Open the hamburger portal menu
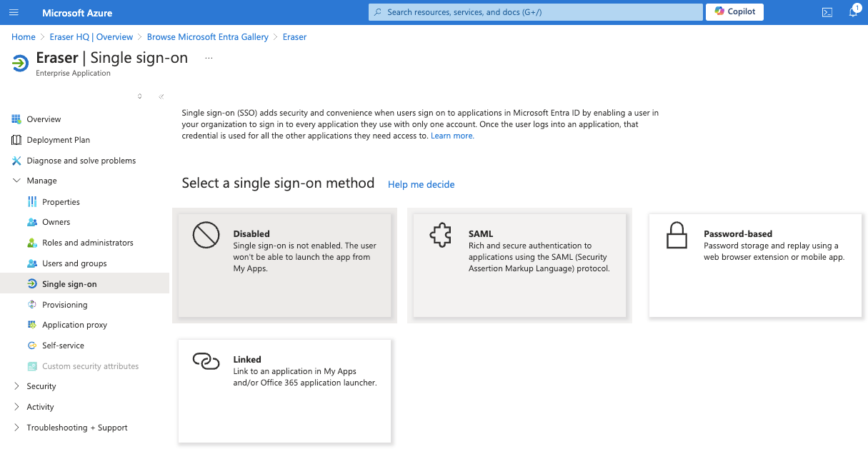Image resolution: width=868 pixels, height=454 pixels. pyautogui.click(x=14, y=12)
